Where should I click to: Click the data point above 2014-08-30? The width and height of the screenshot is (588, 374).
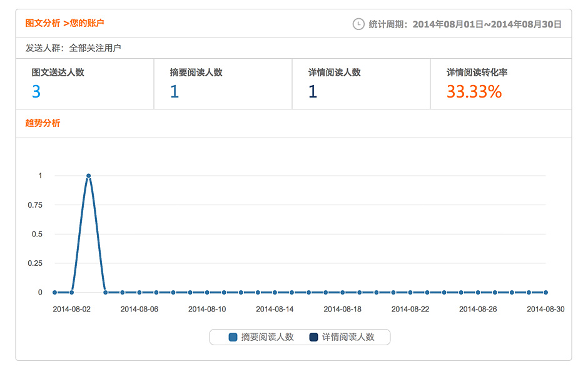click(545, 292)
